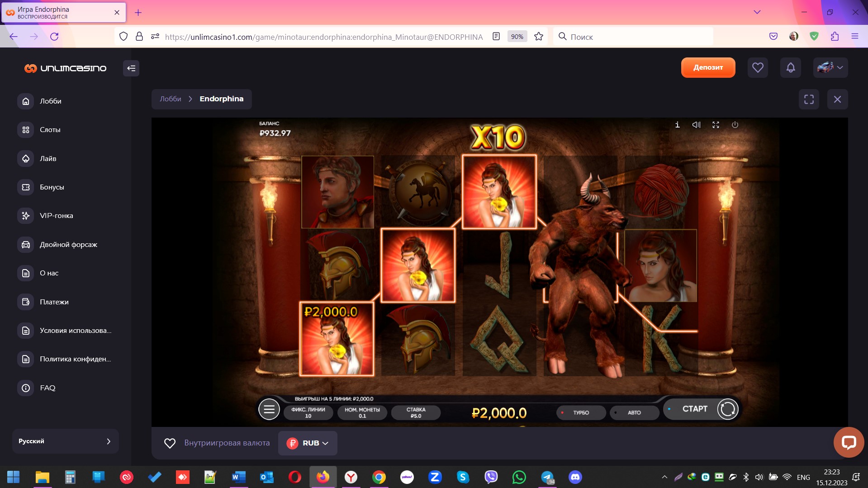Image resolution: width=868 pixels, height=488 pixels.
Task: Toggle in-game fullscreen icon
Action: [x=716, y=125]
